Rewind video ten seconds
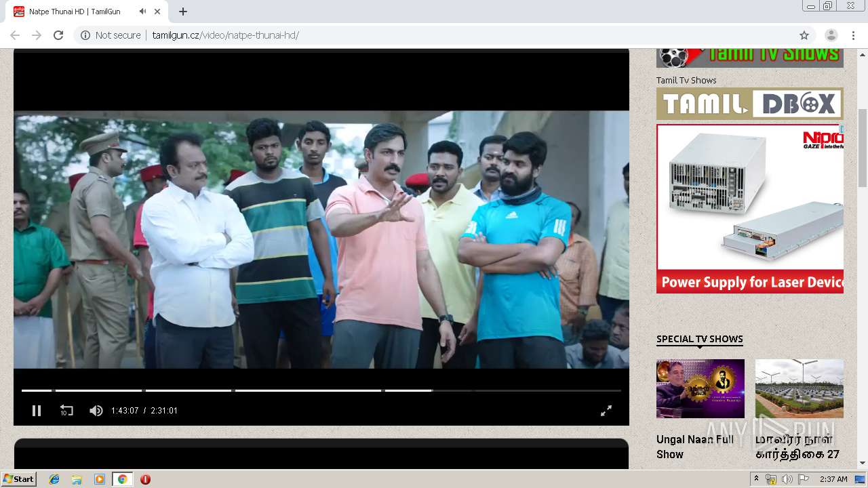This screenshot has width=868, height=488. pyautogui.click(x=66, y=410)
